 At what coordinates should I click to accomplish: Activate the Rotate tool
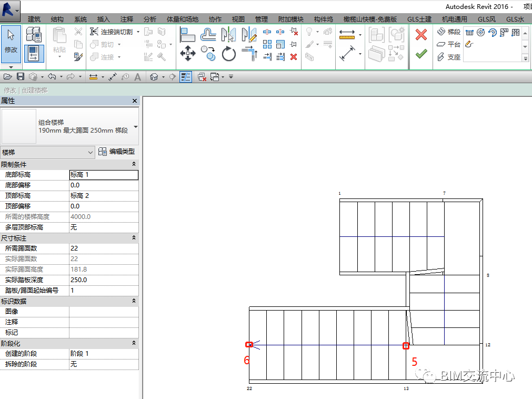click(229, 53)
